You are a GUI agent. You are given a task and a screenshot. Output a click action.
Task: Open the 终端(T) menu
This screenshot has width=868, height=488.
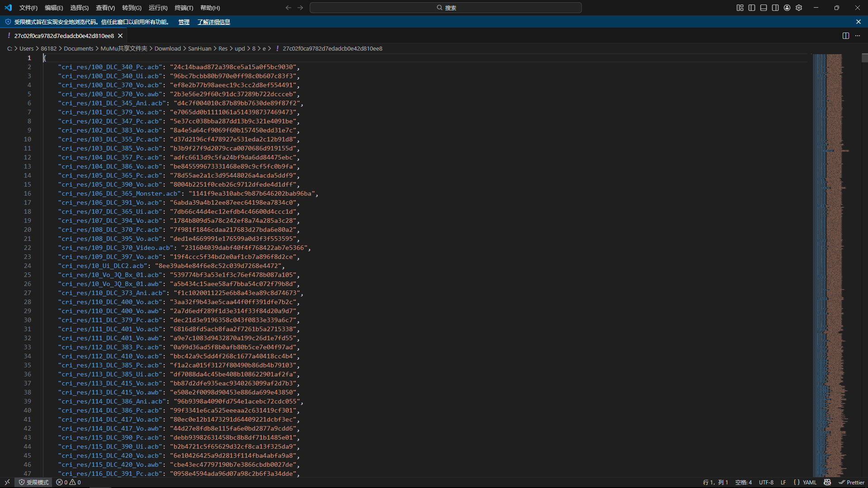(184, 8)
